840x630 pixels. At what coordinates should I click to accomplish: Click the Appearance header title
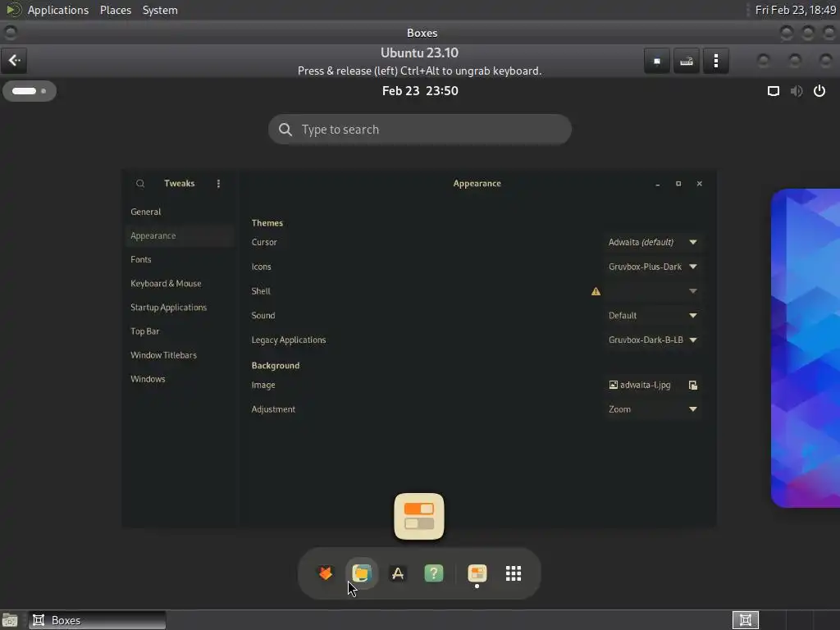click(x=477, y=183)
